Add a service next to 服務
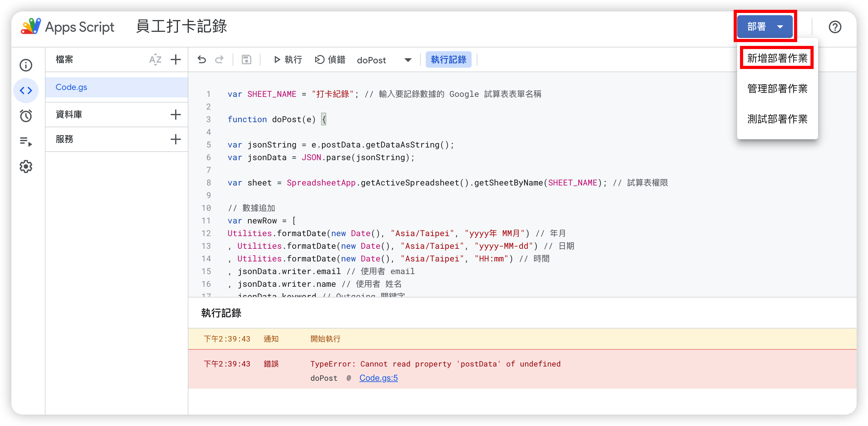The image size is (868, 426). pos(175,139)
